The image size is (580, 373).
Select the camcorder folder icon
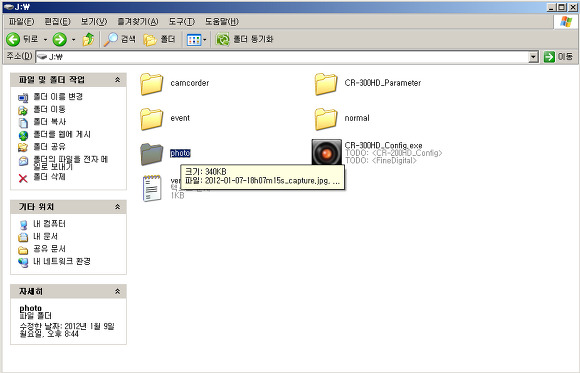[x=152, y=84]
